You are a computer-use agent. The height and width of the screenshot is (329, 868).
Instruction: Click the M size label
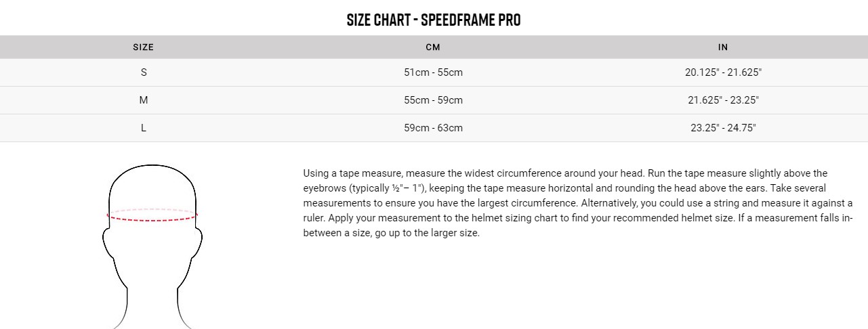coord(144,100)
